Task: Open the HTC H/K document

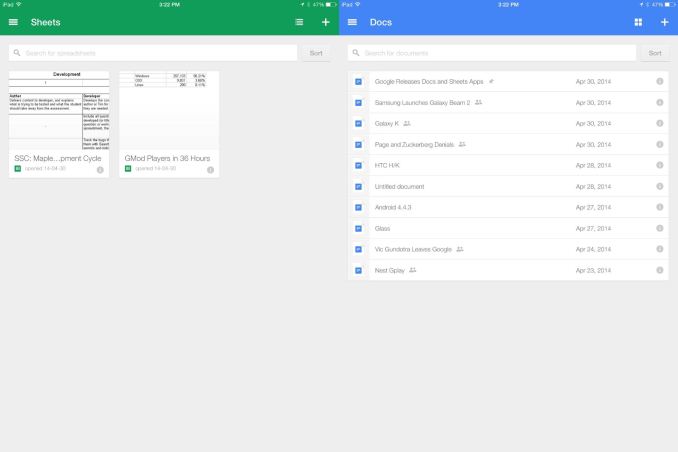Action: point(508,165)
